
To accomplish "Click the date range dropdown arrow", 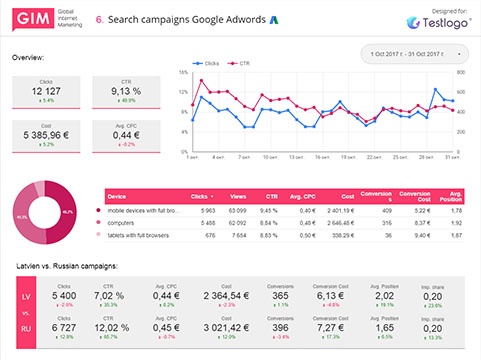I will [459, 54].
